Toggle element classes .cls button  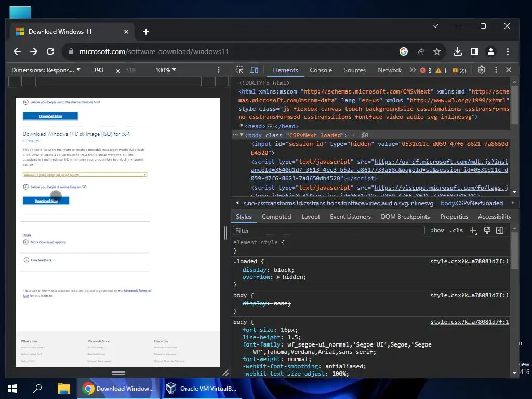click(456, 230)
